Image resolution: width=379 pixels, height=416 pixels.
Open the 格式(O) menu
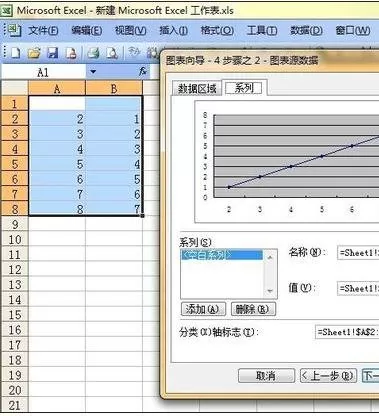coord(217,31)
